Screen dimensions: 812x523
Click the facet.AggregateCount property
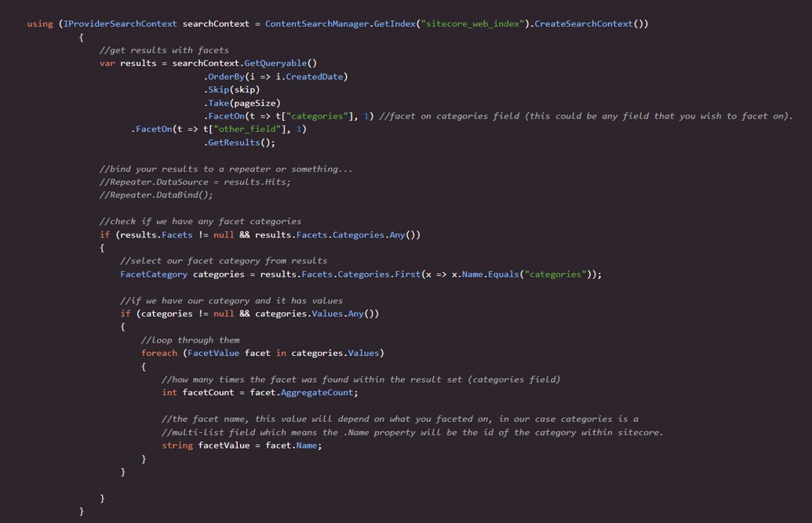click(301, 393)
